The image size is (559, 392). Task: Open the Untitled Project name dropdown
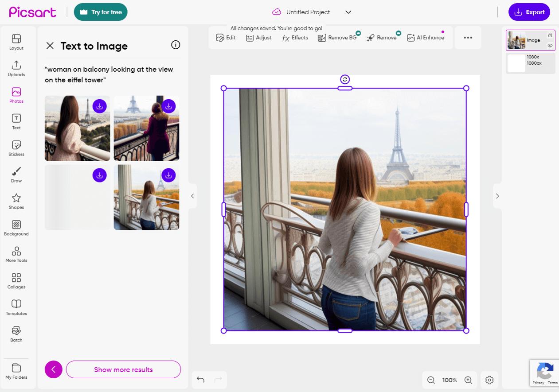tap(348, 12)
